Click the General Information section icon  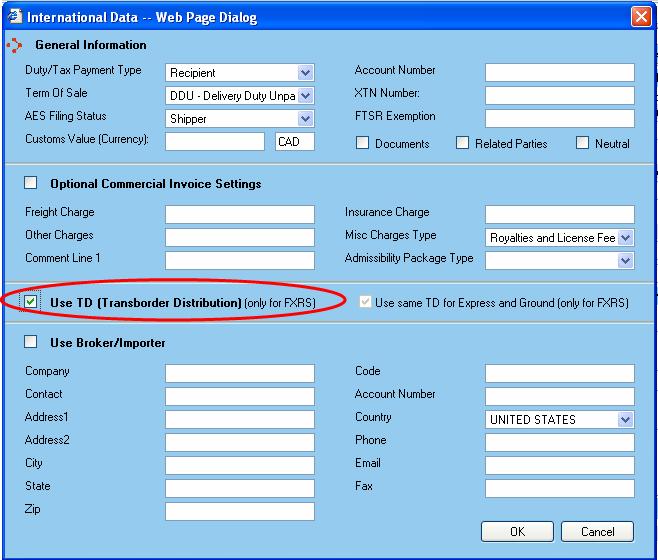pyautogui.click(x=14, y=45)
